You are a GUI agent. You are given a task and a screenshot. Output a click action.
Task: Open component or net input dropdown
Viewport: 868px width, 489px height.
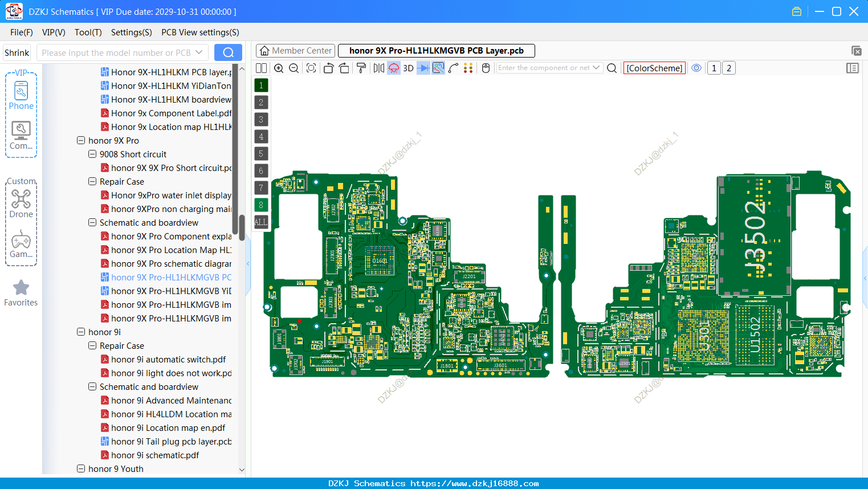tap(596, 68)
